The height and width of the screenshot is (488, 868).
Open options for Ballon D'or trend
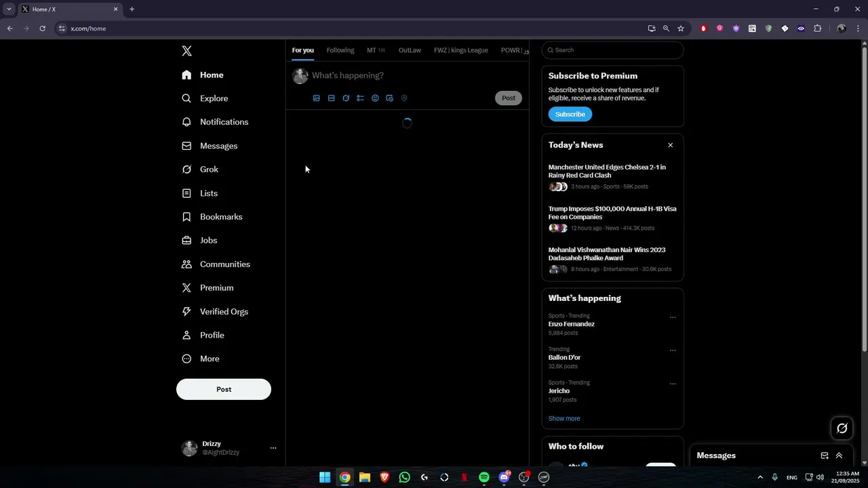click(673, 350)
